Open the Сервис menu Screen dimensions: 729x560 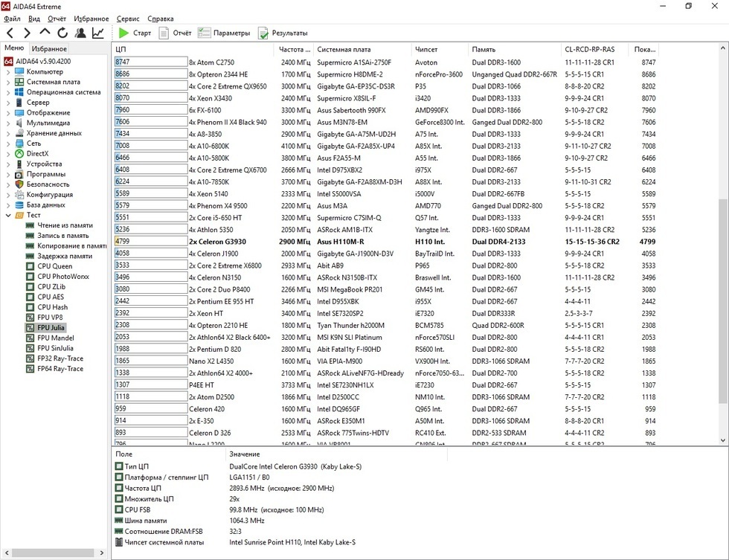(128, 19)
